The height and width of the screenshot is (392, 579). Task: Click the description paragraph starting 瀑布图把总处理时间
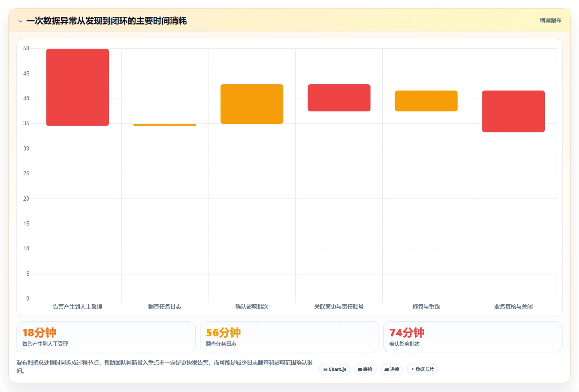(165, 367)
